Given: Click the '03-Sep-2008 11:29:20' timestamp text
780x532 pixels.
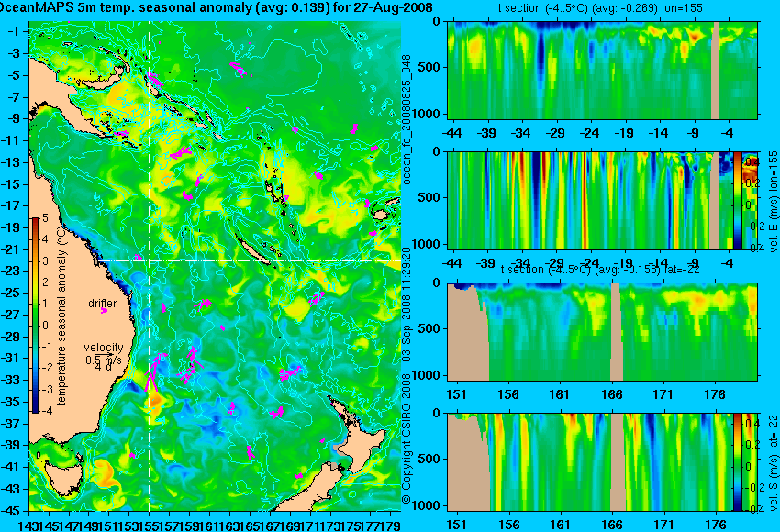Looking at the screenshot, I should click(x=406, y=304).
